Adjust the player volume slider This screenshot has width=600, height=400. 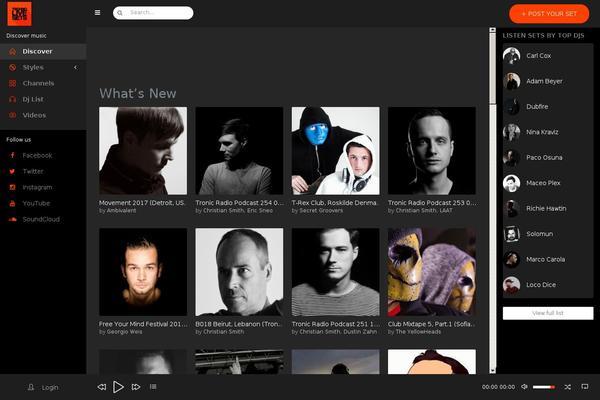coord(544,387)
